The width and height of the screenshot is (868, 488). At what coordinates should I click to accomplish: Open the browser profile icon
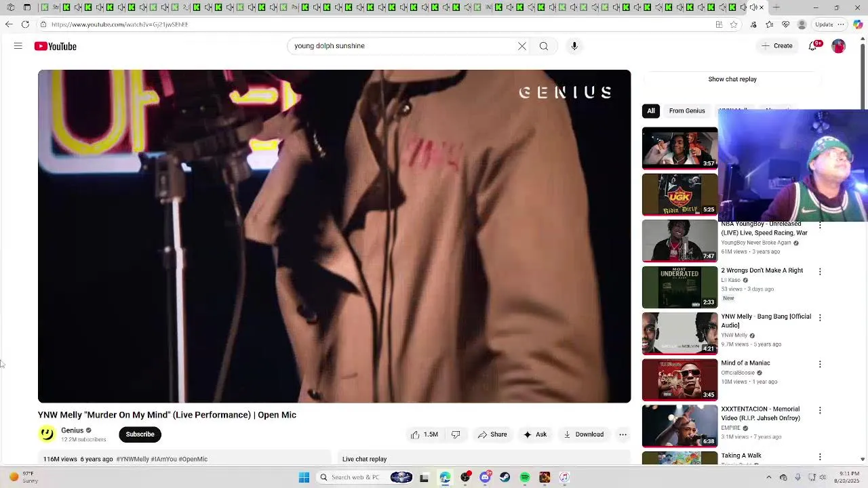point(802,24)
